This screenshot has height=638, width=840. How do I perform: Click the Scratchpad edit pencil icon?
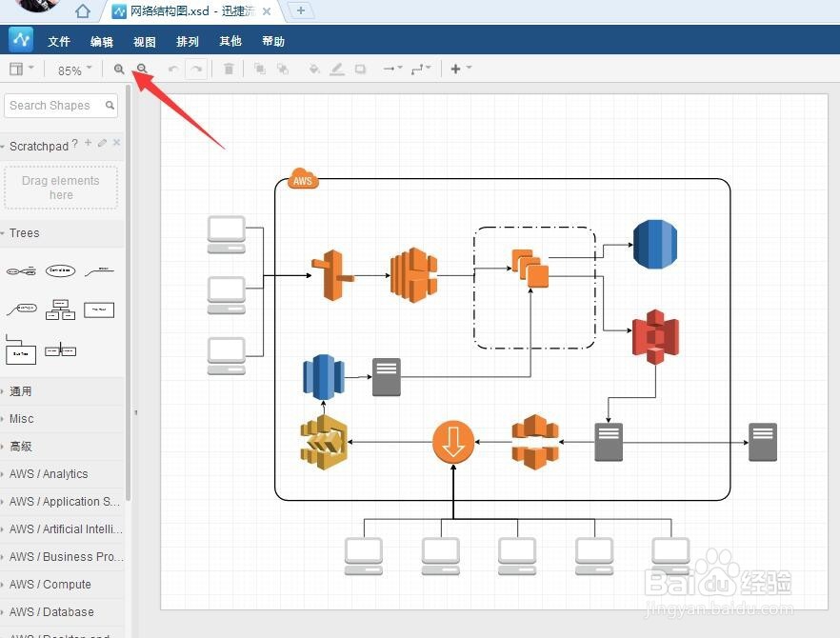(102, 143)
